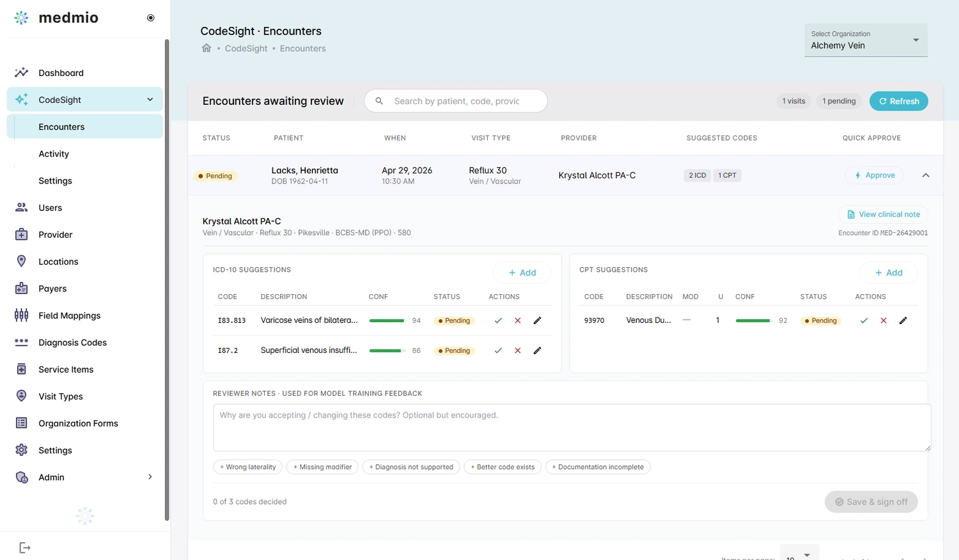Click the Payers icon in sidebar

(x=22, y=288)
